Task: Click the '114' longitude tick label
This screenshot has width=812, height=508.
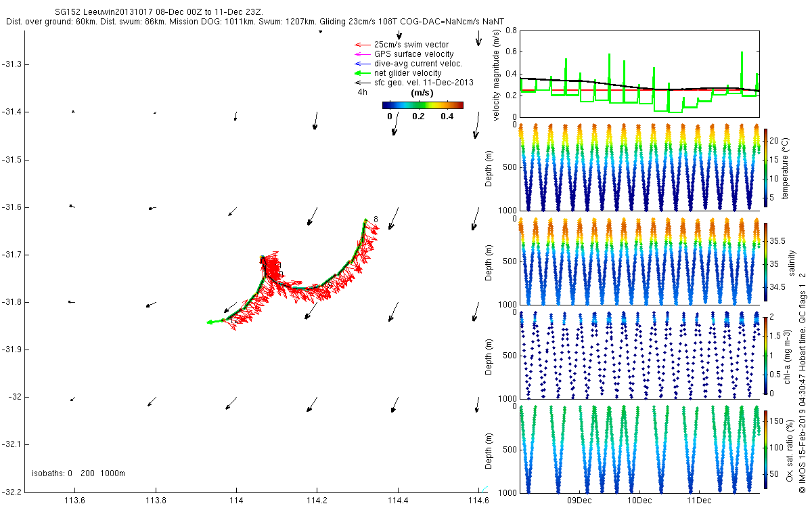Action: pos(236,501)
